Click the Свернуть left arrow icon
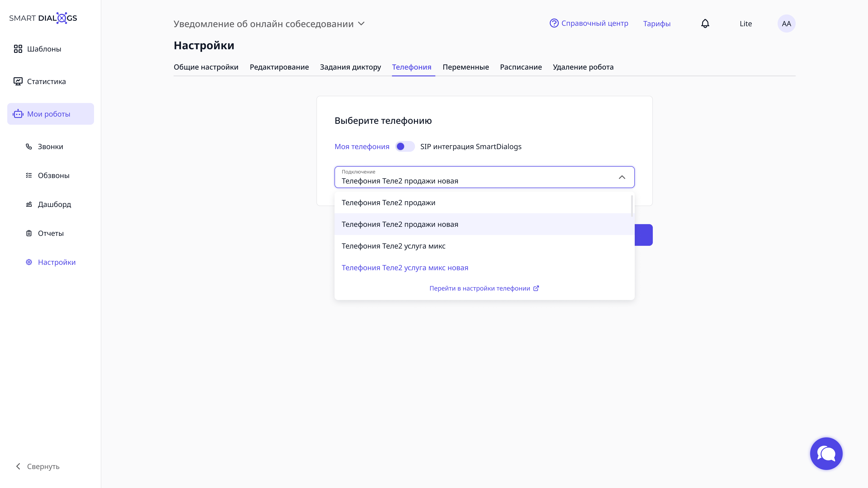 tap(18, 466)
